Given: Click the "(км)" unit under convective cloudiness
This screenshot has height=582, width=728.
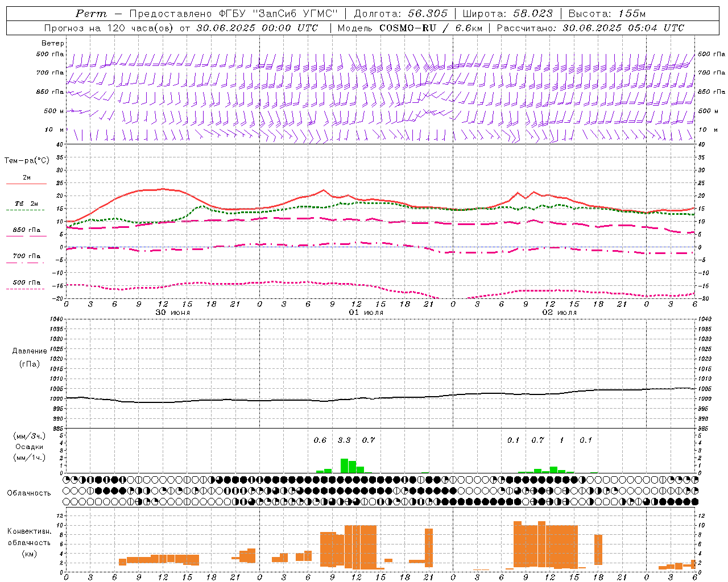Looking at the screenshot, I should click(x=30, y=554).
